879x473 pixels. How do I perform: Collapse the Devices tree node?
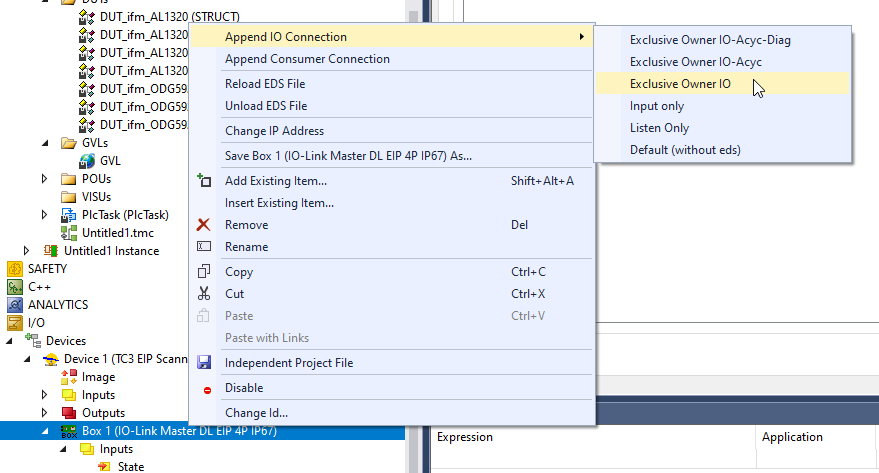[10, 341]
